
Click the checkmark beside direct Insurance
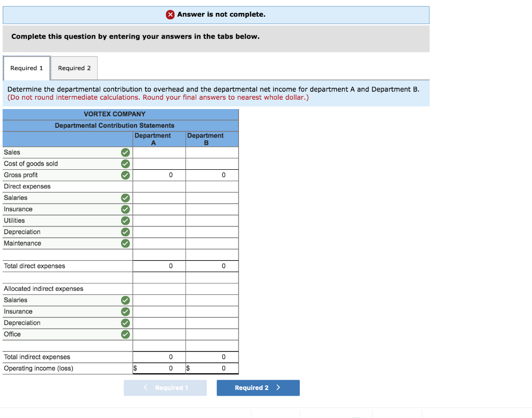pos(125,209)
